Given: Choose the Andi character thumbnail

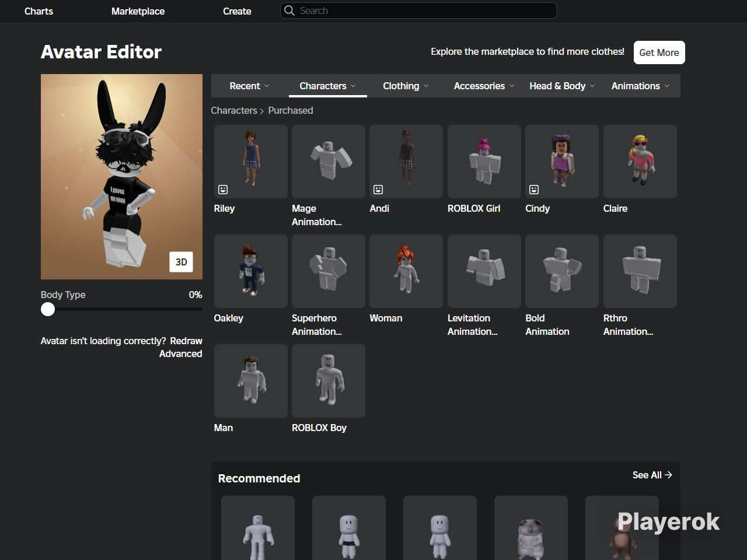Looking at the screenshot, I should [406, 162].
